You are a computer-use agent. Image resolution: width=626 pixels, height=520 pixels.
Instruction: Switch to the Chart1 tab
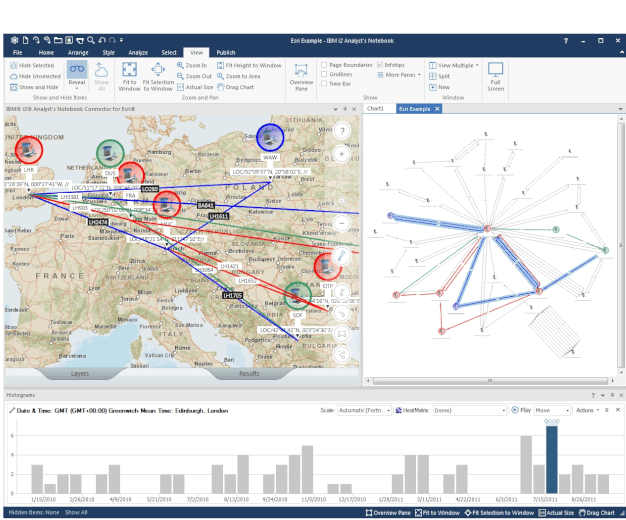(375, 109)
